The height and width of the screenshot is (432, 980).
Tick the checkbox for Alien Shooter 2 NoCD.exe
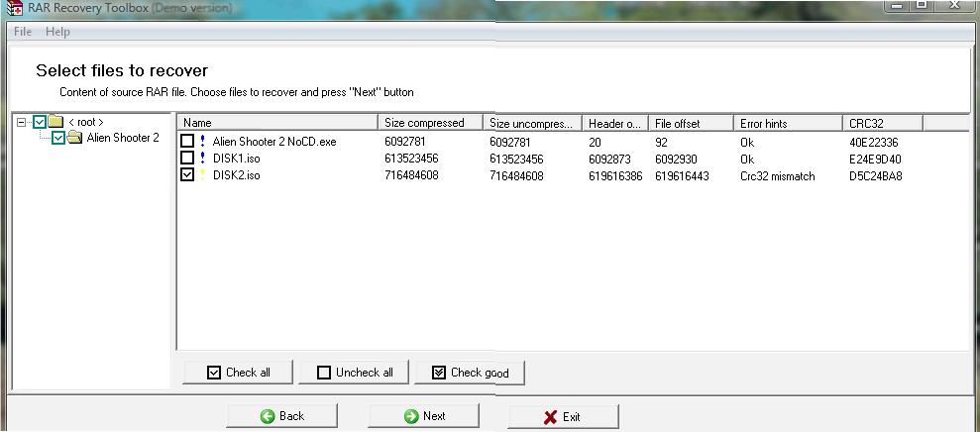[x=187, y=142]
